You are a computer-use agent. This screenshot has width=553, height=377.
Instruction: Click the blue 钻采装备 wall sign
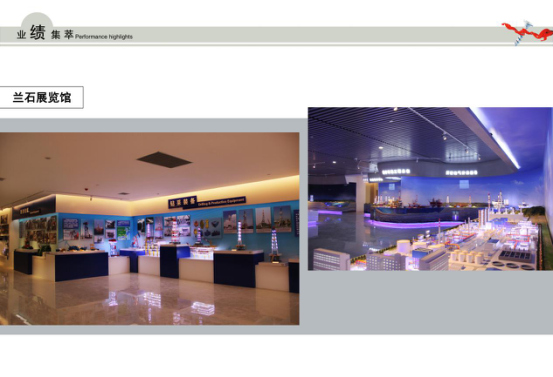pyautogui.click(x=182, y=202)
